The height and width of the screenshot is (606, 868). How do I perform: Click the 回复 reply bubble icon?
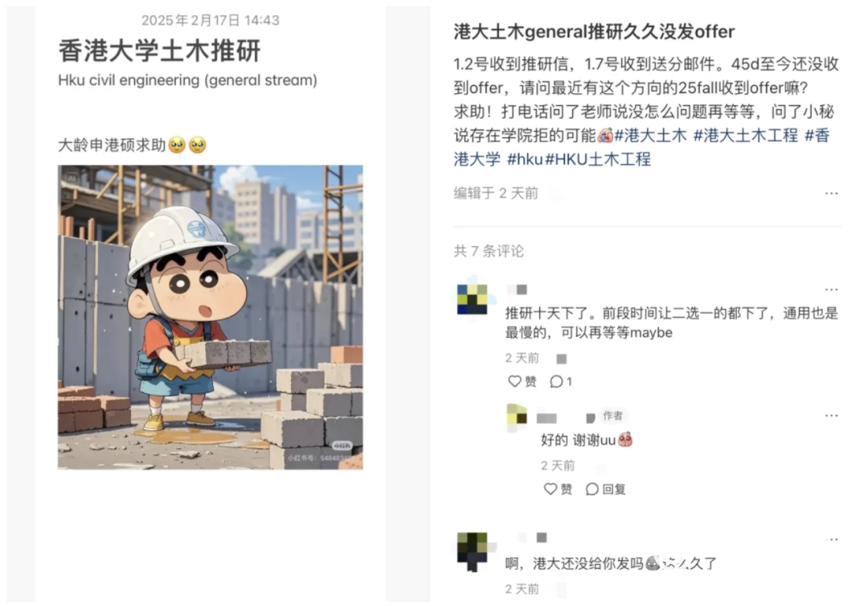(x=592, y=489)
